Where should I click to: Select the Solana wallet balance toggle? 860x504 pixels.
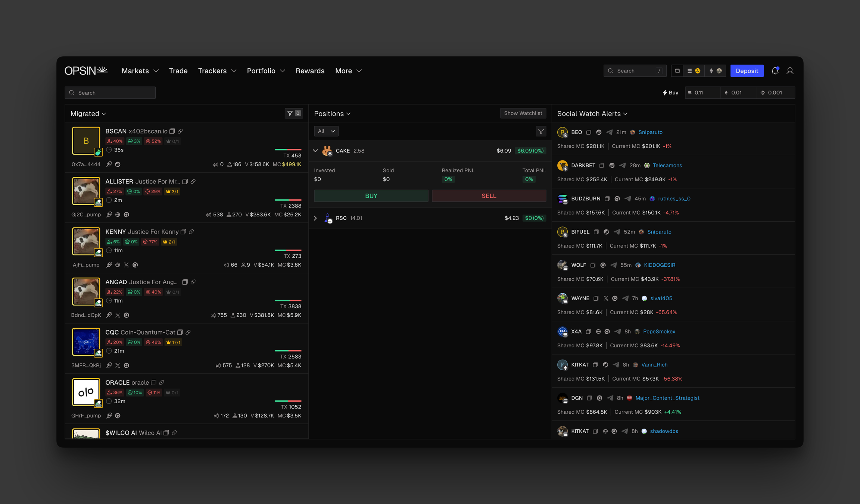694,71
